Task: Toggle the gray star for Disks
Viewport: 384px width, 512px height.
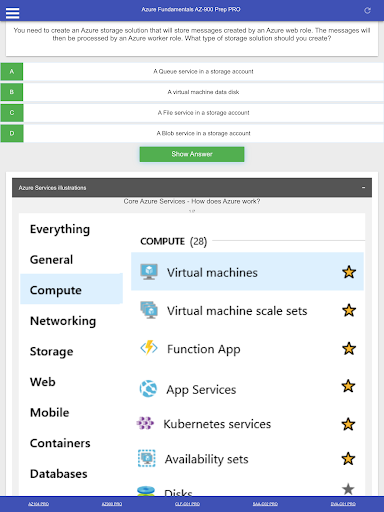Action: pyautogui.click(x=348, y=489)
